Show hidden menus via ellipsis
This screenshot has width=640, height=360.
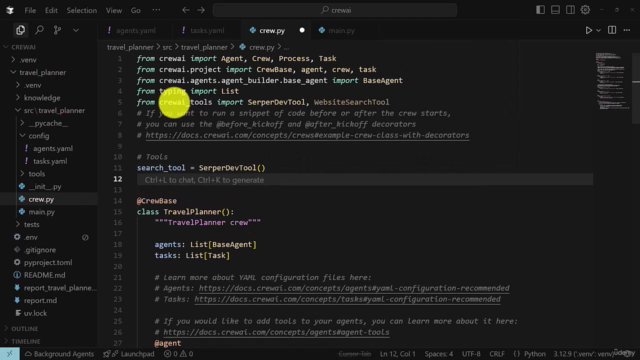pyautogui.click(x=156, y=10)
